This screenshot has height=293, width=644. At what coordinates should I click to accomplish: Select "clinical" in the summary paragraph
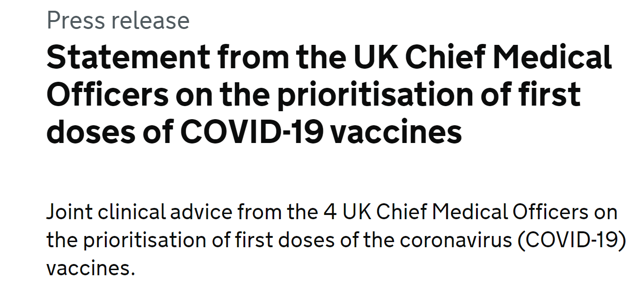pos(132,213)
